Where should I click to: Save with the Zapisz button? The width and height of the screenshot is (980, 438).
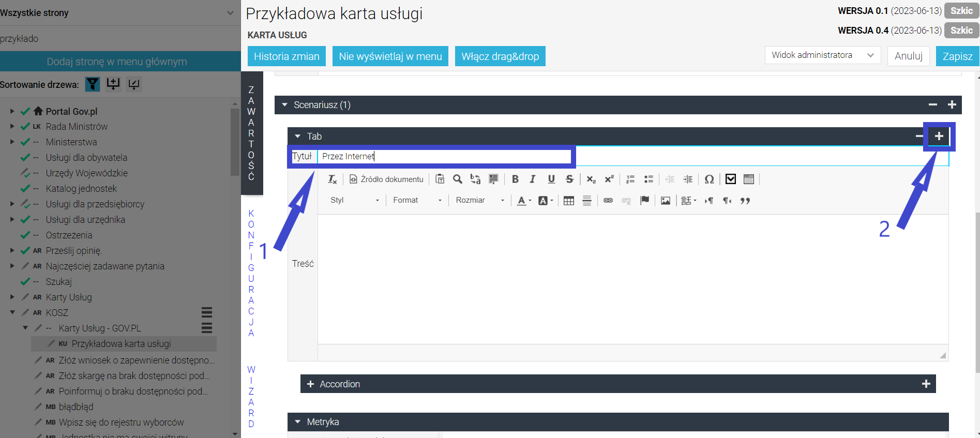click(x=957, y=56)
